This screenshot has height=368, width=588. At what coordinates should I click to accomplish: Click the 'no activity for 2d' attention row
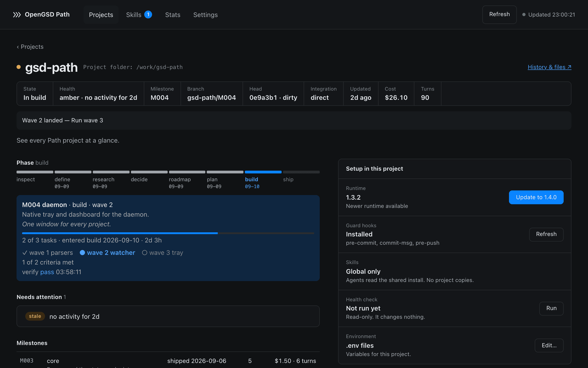tap(168, 316)
